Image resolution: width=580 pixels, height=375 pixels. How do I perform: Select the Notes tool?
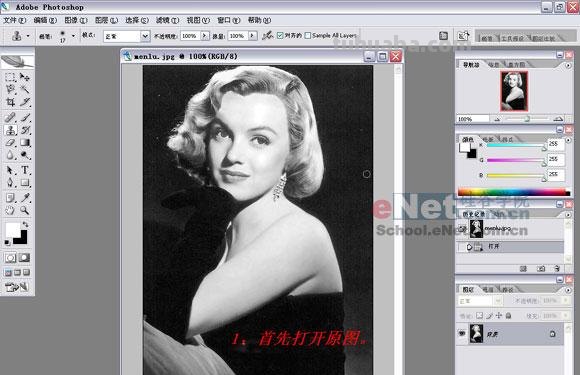tap(10, 197)
